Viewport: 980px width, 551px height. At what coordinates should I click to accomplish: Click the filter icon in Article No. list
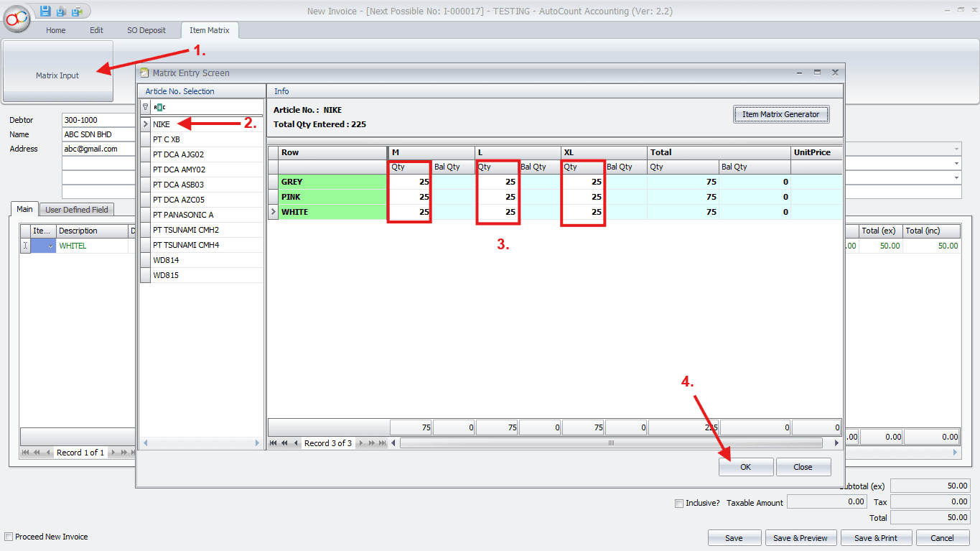coord(146,107)
